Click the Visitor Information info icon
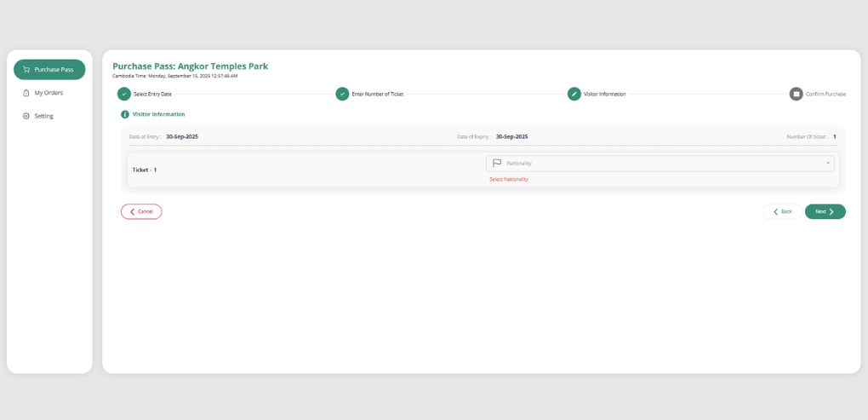 (125, 115)
